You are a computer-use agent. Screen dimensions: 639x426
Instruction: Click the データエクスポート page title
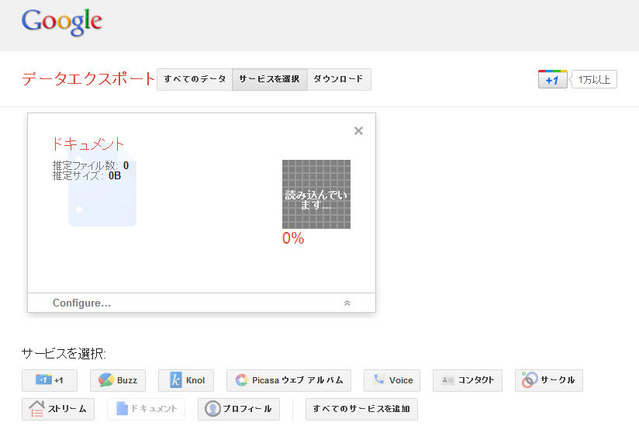pyautogui.click(x=88, y=79)
